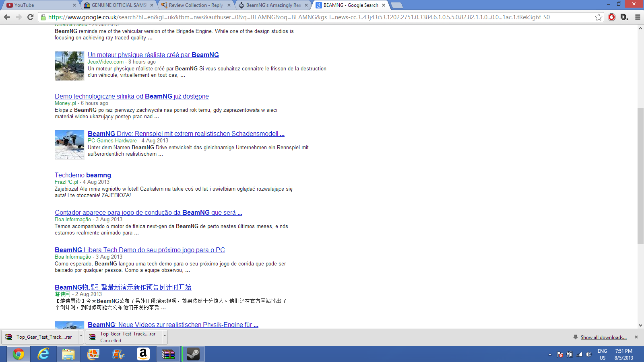Click the PC Games Hardware source text
This screenshot has height=362, width=644.
tap(112, 140)
